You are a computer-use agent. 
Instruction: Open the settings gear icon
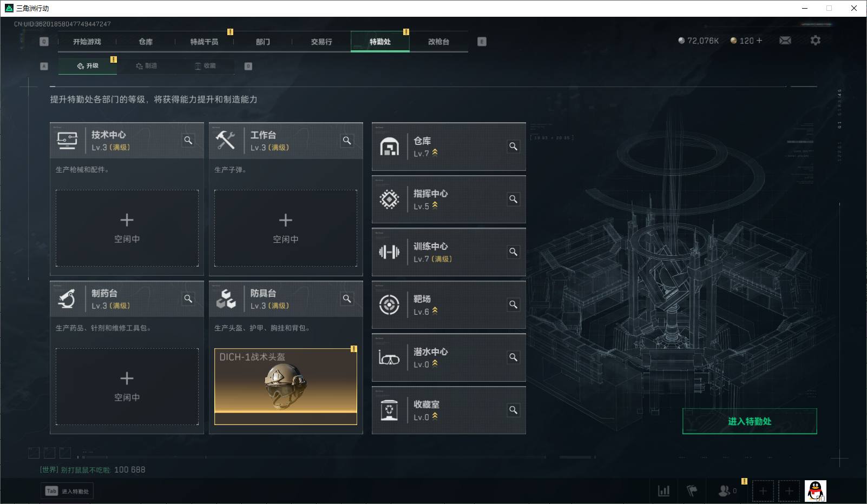click(x=816, y=41)
